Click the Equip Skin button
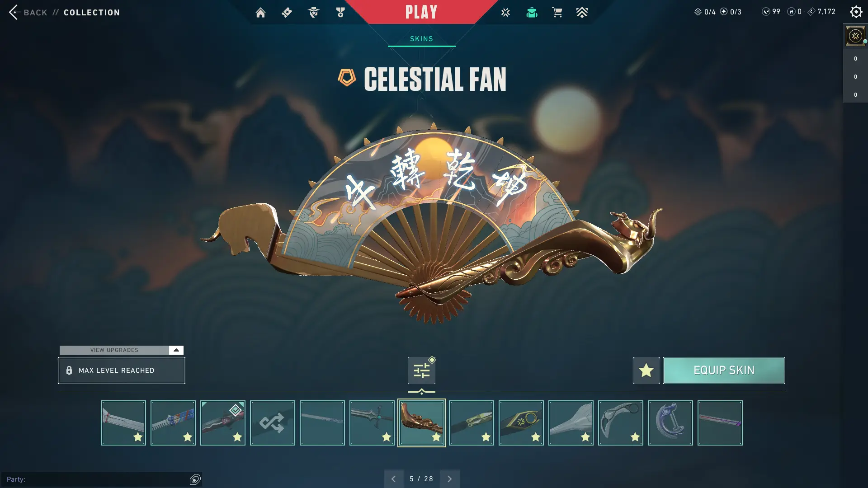 724,371
